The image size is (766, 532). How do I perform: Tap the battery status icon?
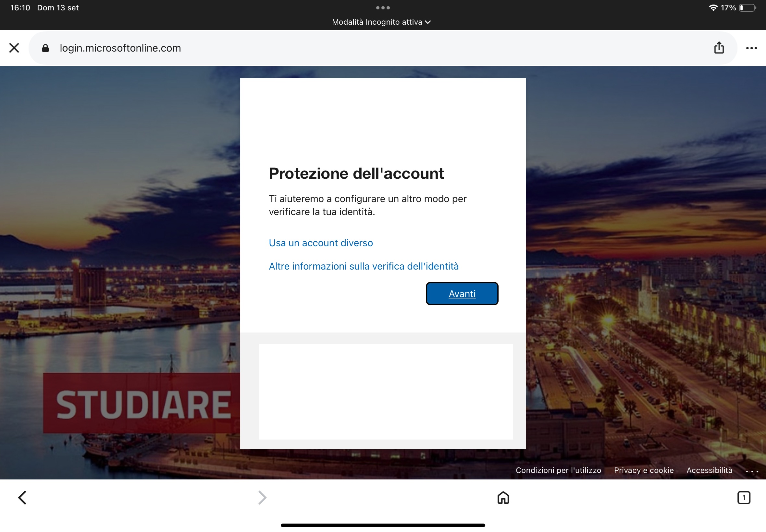click(747, 8)
